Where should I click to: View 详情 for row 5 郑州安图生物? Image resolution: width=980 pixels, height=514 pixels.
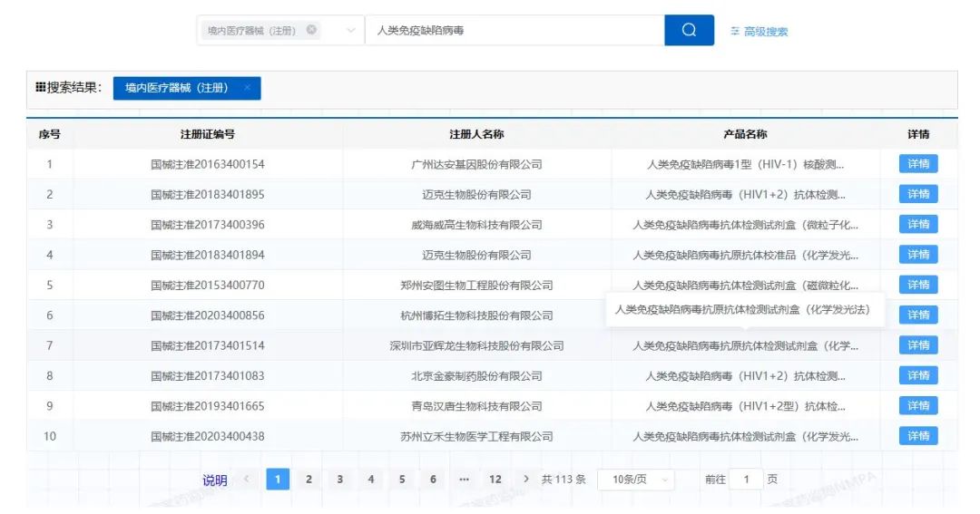click(918, 285)
